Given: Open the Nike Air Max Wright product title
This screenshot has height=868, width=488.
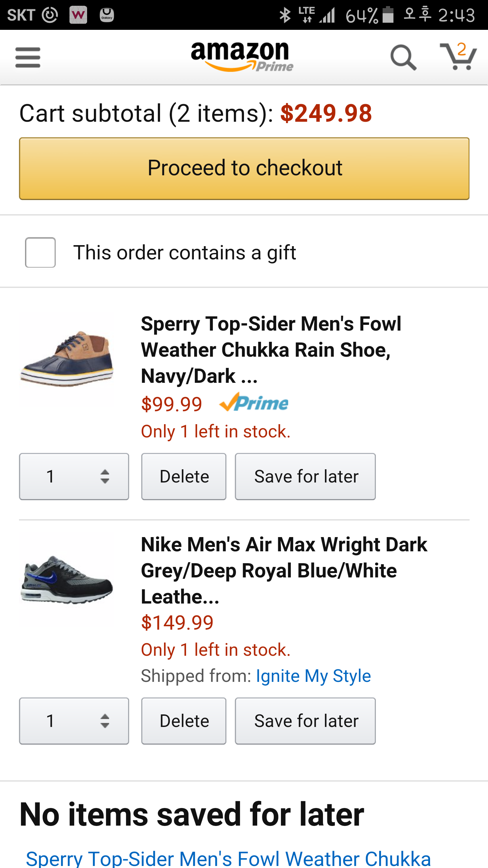Looking at the screenshot, I should (284, 570).
